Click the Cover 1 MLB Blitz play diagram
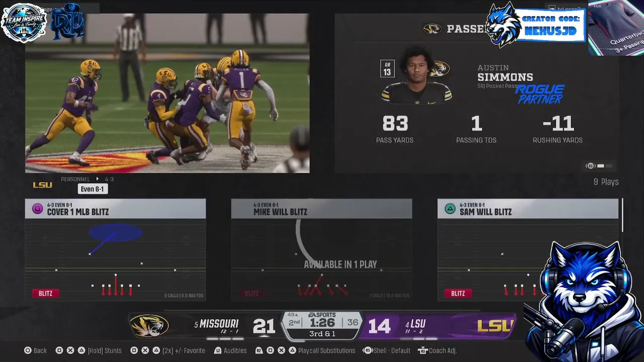 115,260
